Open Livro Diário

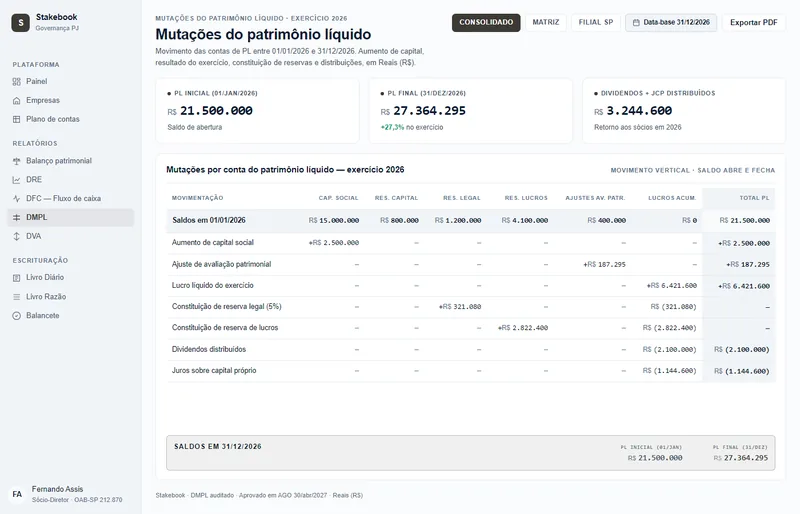[x=71, y=278]
